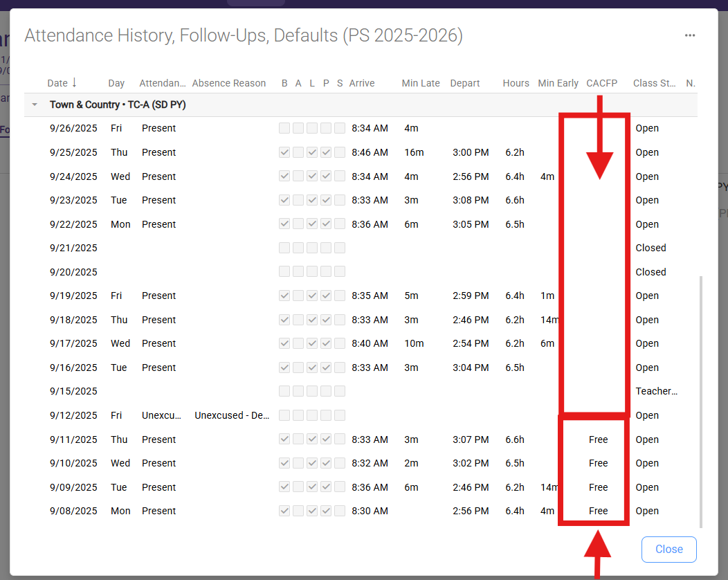Select the Free CACFP cell for 9/11/2025
728x580 pixels.
click(598, 439)
